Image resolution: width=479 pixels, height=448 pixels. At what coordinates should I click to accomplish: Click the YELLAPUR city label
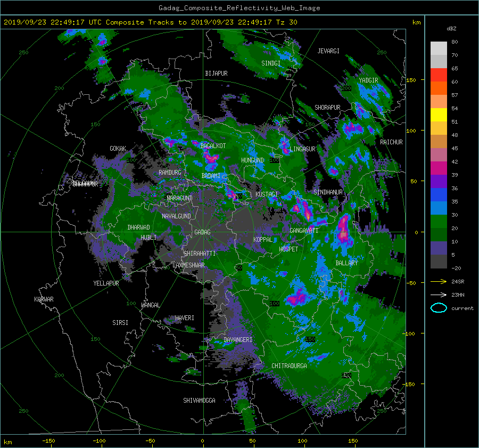click(x=106, y=283)
